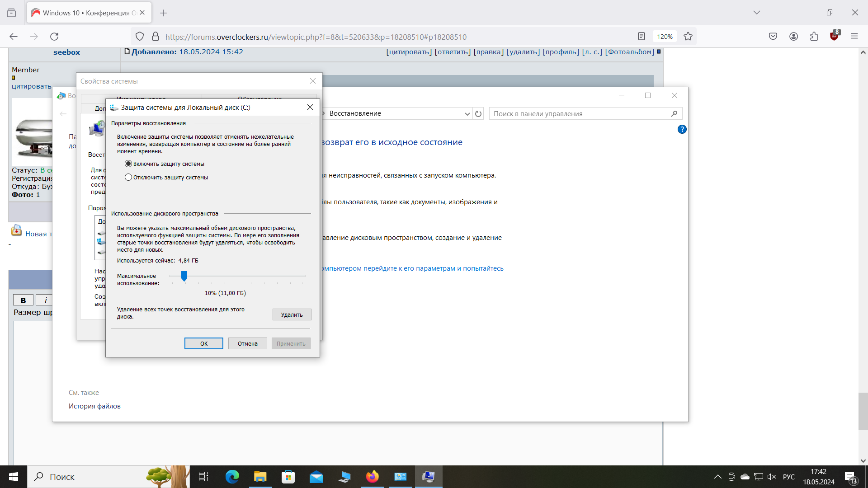Show hidden system tray icons

pos(717,477)
